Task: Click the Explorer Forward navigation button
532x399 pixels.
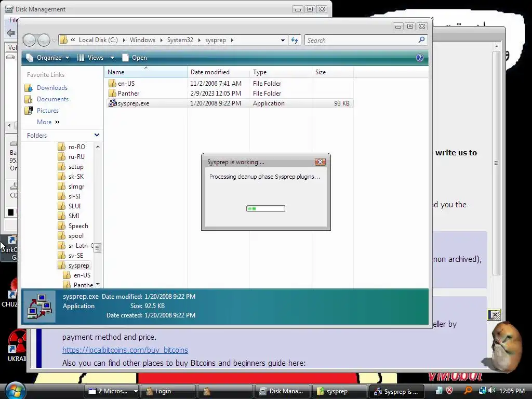Action: tap(44, 40)
